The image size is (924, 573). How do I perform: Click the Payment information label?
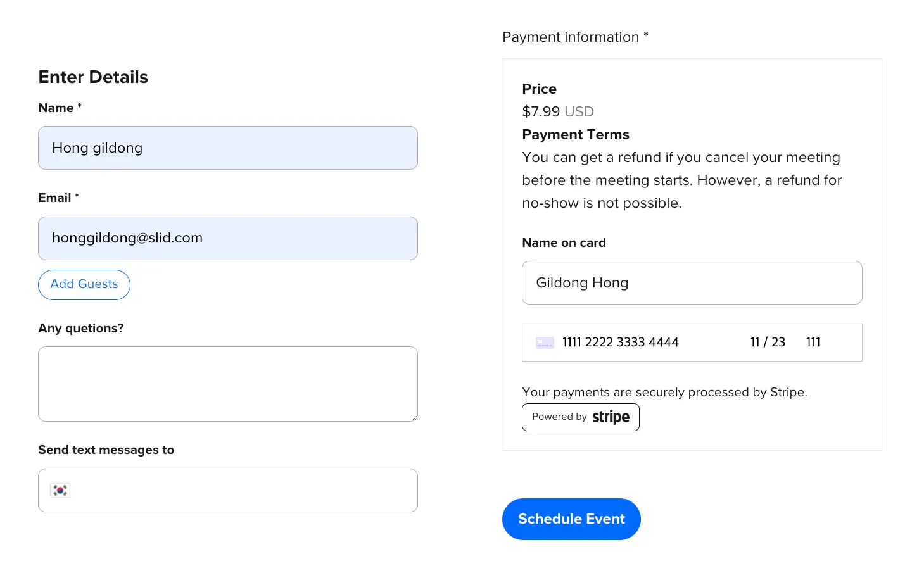[x=571, y=37]
